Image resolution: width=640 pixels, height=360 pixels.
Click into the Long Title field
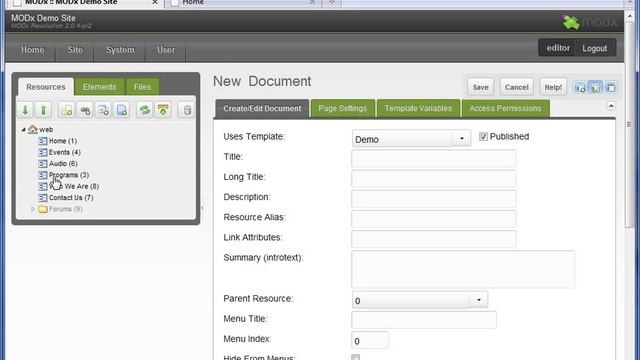tap(433, 178)
